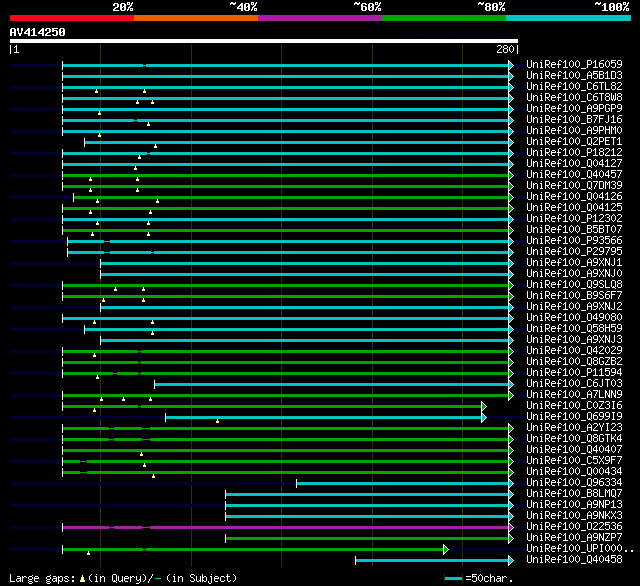Click the UniRef100_Q58H59 label
This screenshot has height=586, width=640.
coord(574,329)
